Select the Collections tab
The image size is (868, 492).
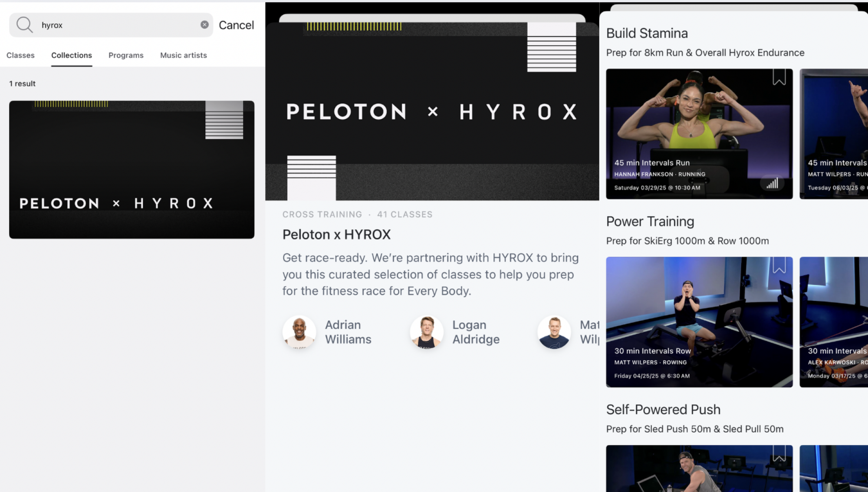click(x=72, y=55)
